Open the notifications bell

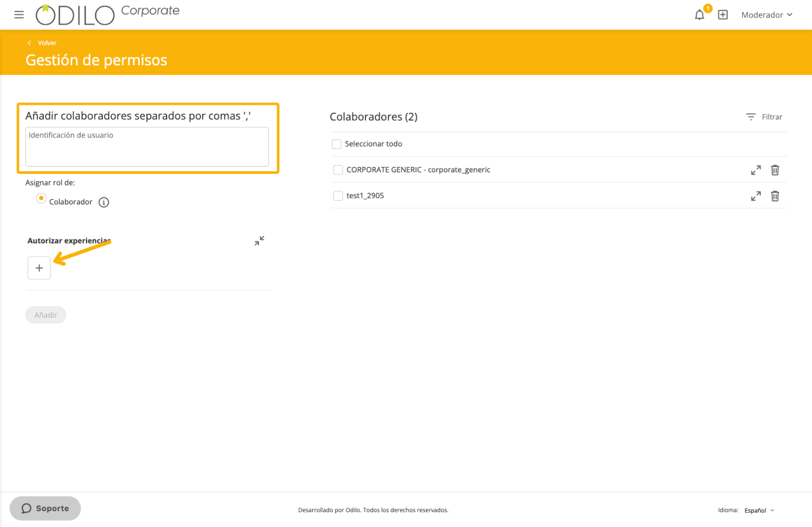coord(699,15)
